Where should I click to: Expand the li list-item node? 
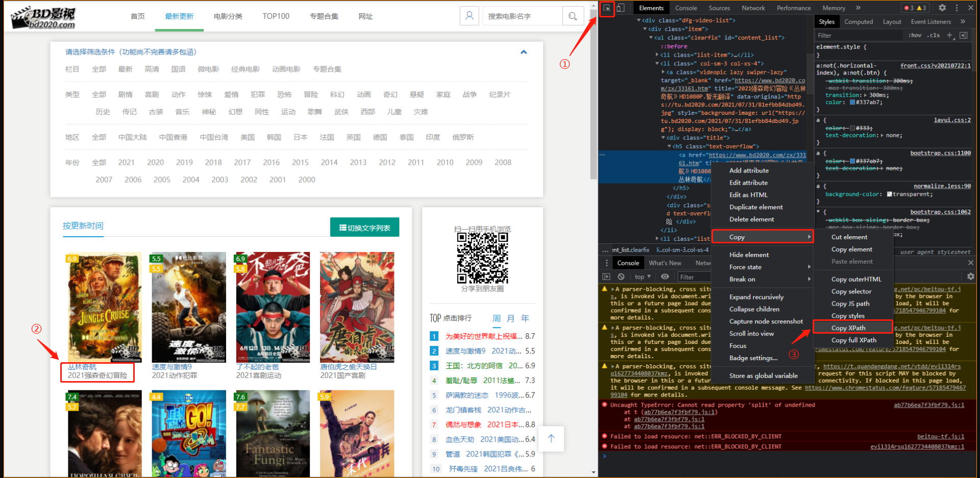[657, 55]
